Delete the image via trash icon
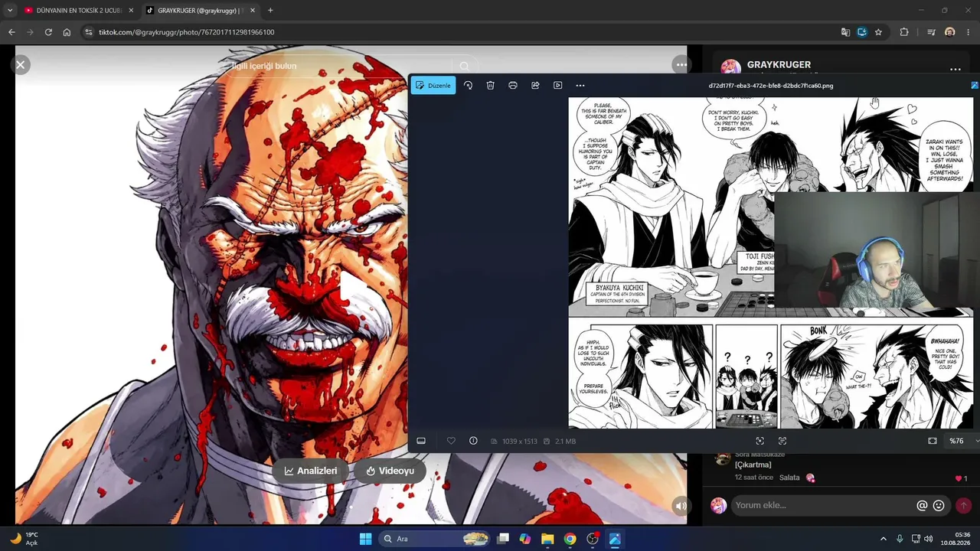980x551 pixels. coord(490,85)
